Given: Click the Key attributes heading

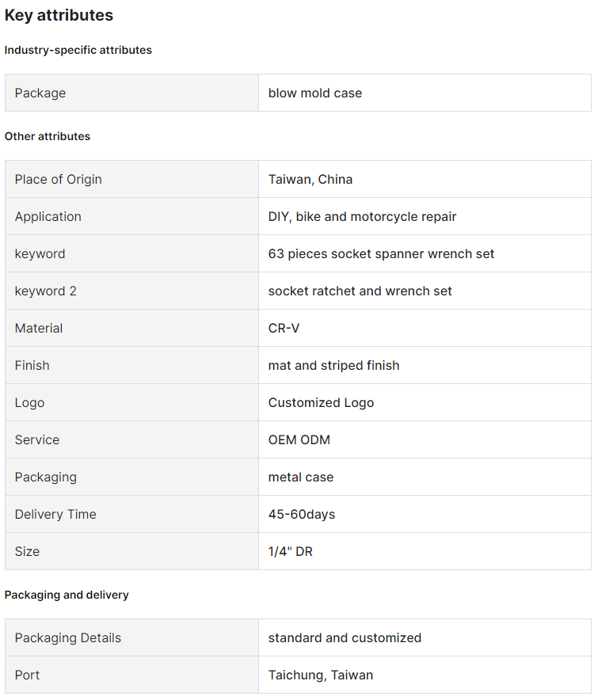Looking at the screenshot, I should (x=59, y=15).
